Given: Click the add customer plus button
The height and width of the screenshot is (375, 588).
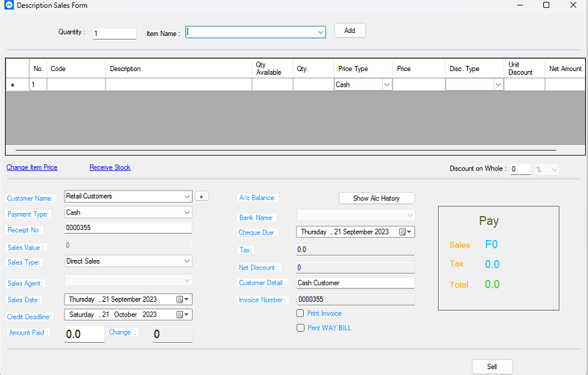Looking at the screenshot, I should pos(202,196).
